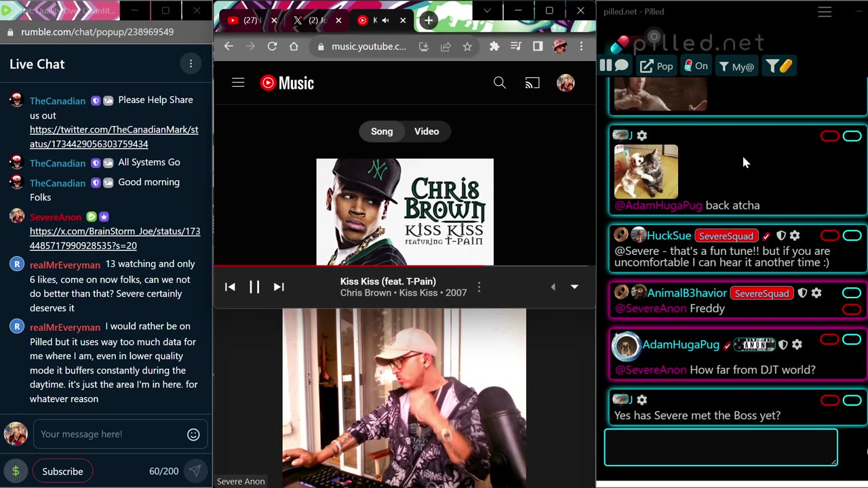Open SevereAnon's x.com BrainStorm_Joe link
The height and width of the screenshot is (488, 868).
(115, 239)
